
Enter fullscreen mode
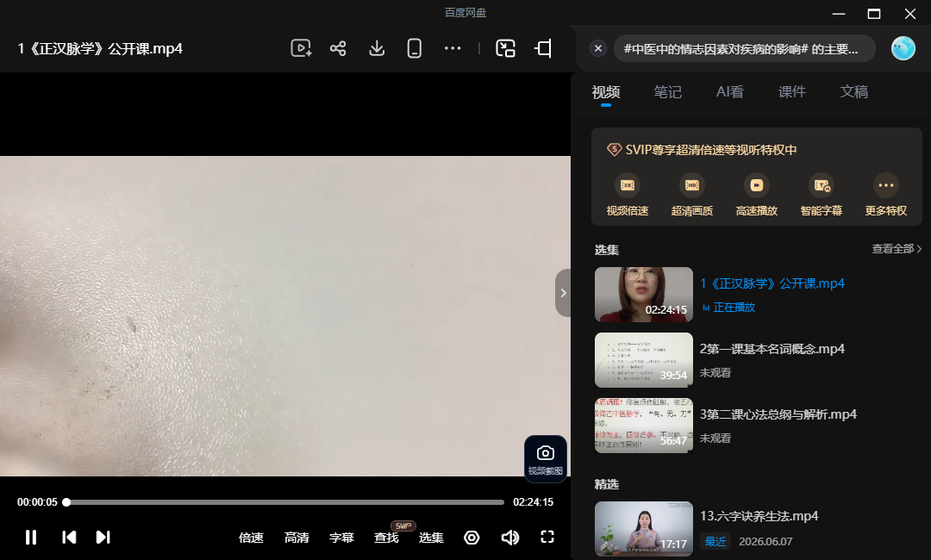coord(547,537)
